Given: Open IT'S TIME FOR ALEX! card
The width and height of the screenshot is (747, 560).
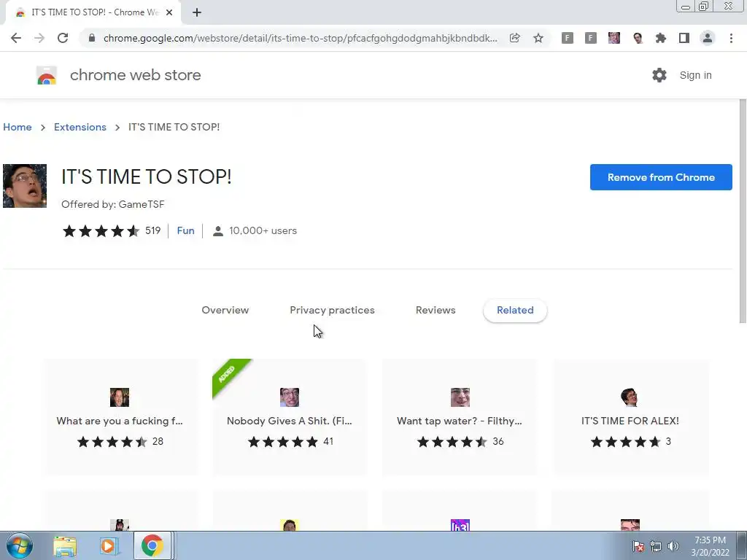Looking at the screenshot, I should [630, 417].
